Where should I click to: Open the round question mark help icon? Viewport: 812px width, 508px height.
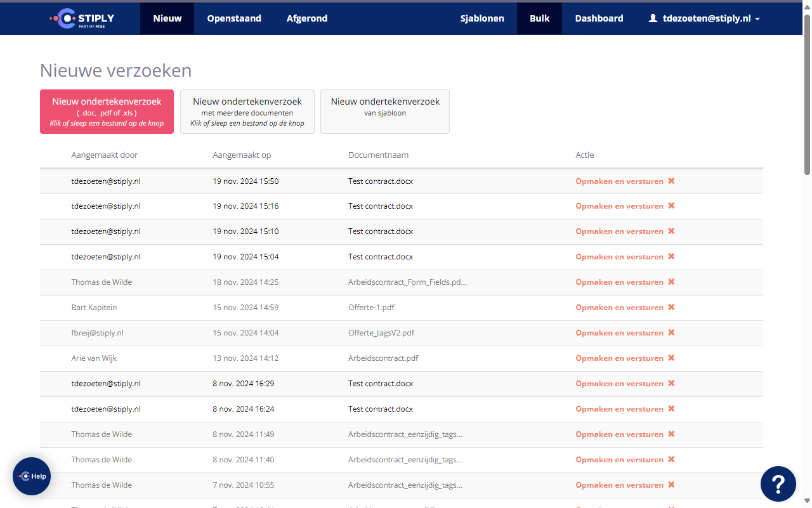pos(778,484)
